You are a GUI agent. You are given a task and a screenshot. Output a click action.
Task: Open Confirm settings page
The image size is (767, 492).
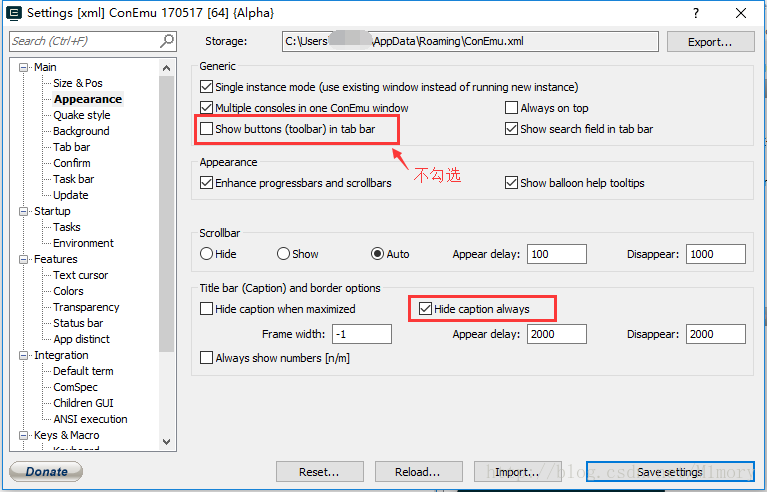71,163
